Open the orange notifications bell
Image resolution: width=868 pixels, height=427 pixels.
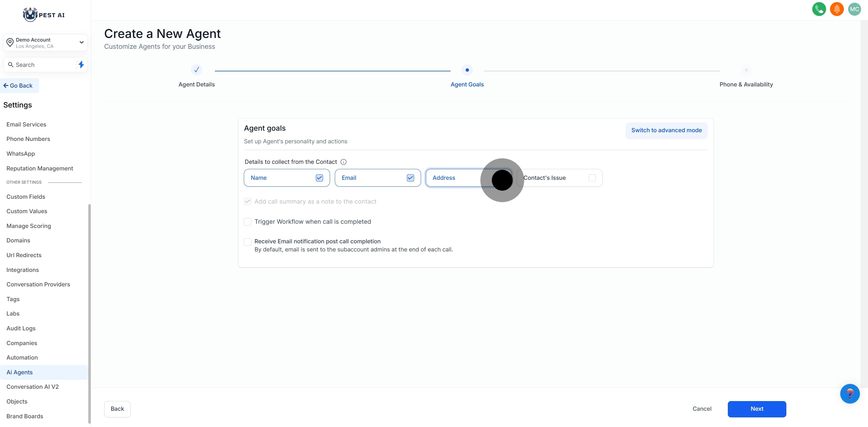coord(837,9)
